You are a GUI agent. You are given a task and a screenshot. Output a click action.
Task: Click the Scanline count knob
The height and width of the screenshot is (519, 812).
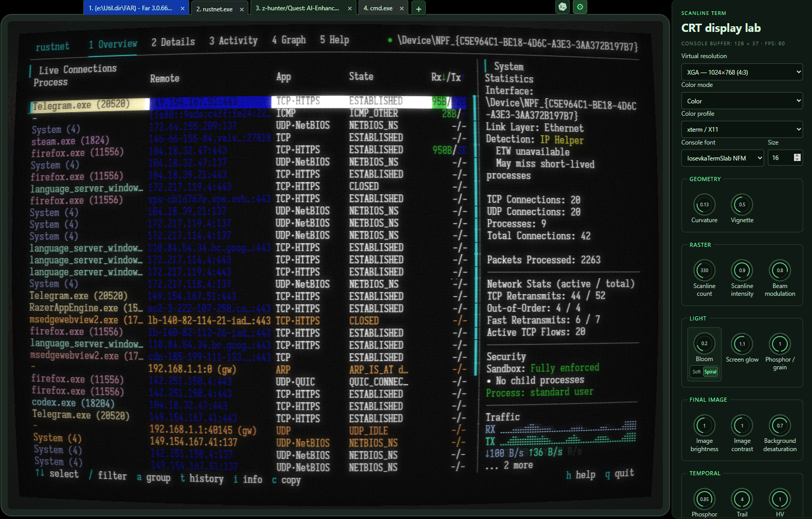(704, 271)
